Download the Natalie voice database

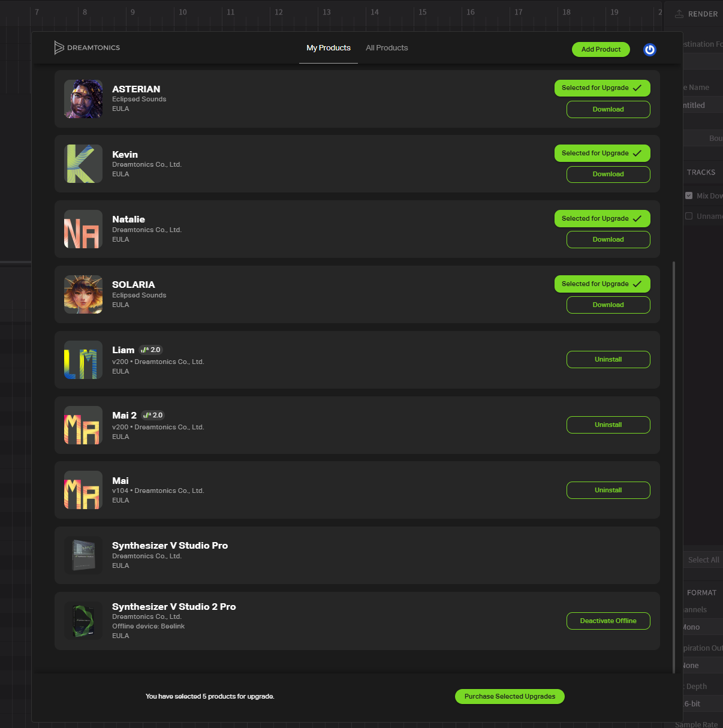click(x=608, y=240)
